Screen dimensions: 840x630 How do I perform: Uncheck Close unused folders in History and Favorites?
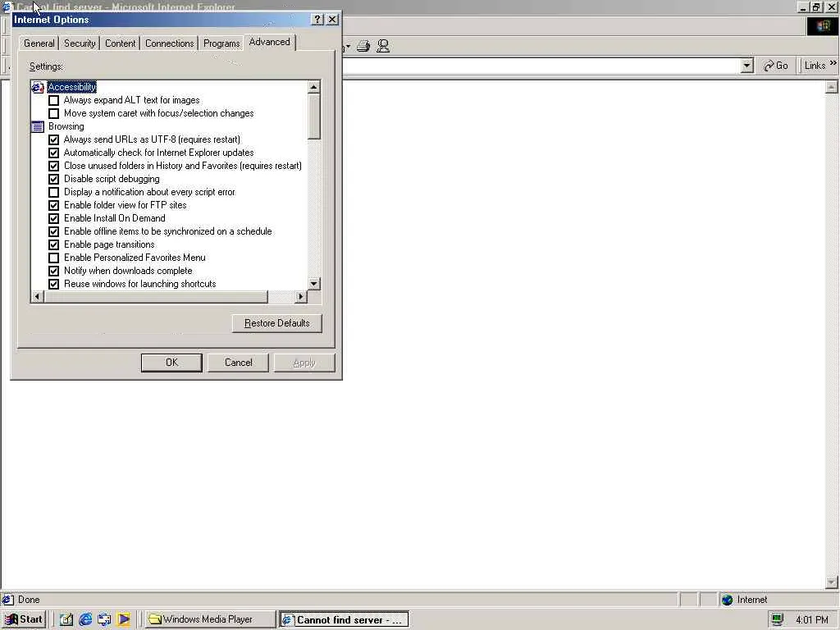pos(53,166)
